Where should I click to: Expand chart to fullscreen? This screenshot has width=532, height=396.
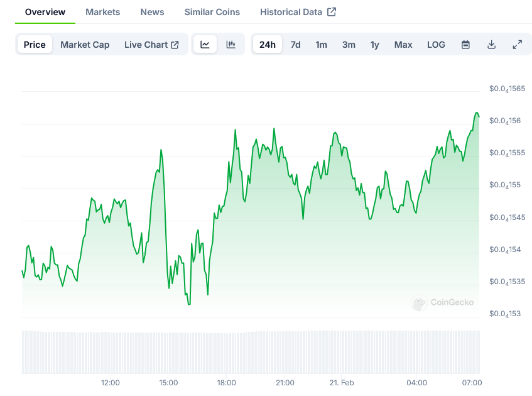tap(517, 45)
